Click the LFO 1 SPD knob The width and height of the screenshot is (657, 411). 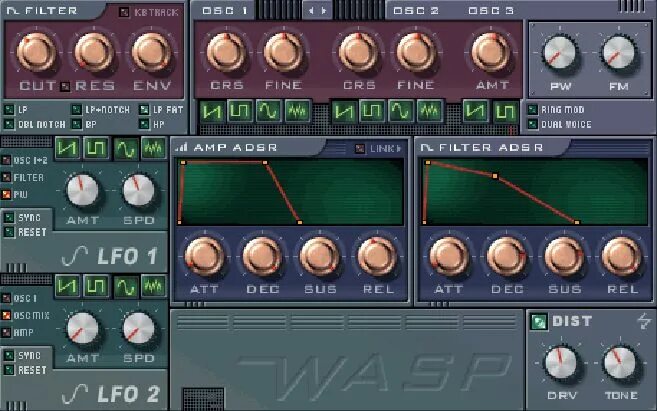click(x=139, y=191)
